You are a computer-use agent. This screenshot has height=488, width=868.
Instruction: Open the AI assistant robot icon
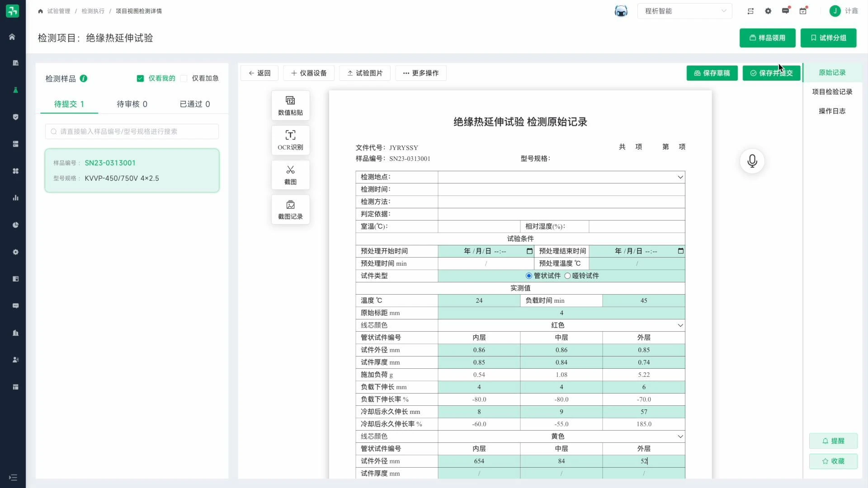tap(621, 10)
